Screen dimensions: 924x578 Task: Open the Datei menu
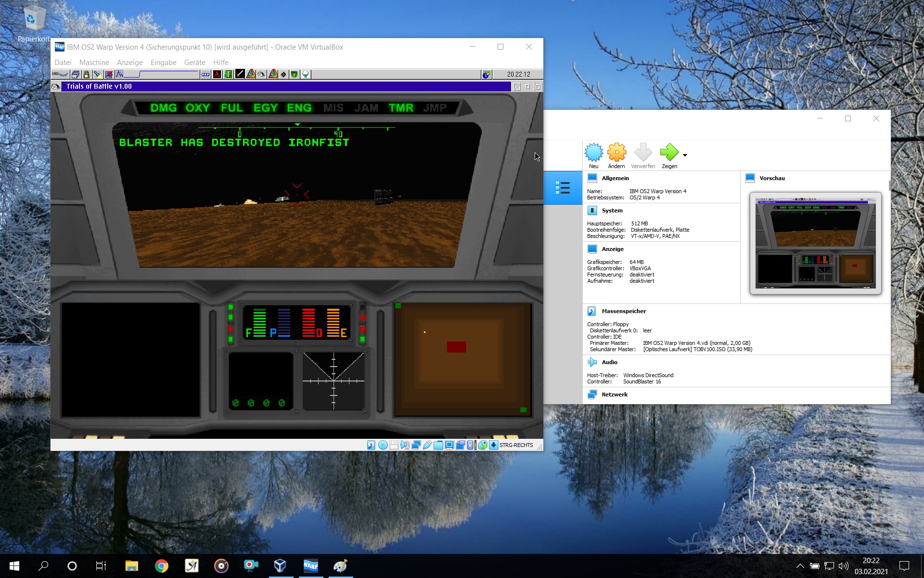(x=63, y=63)
